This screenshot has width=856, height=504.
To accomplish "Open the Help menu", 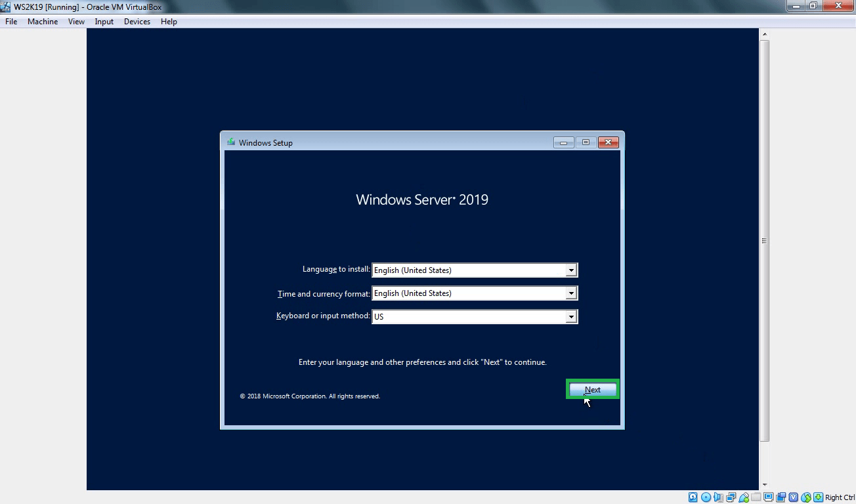I will coord(169,22).
